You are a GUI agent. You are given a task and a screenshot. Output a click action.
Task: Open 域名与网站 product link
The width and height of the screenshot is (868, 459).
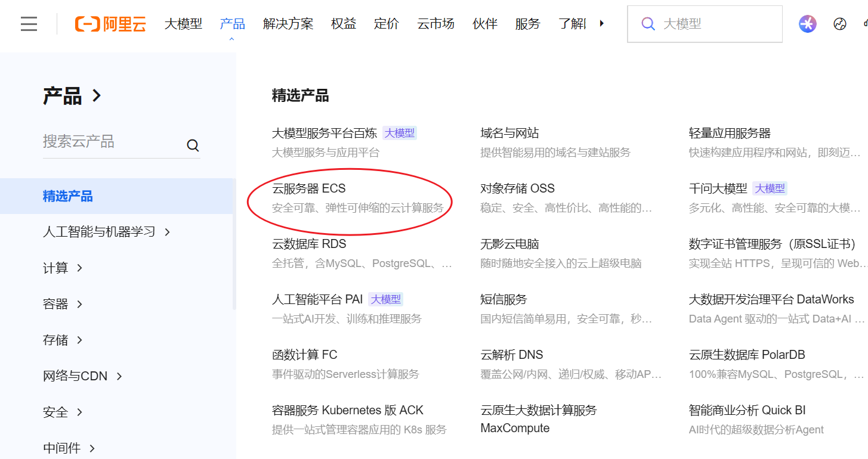click(509, 133)
